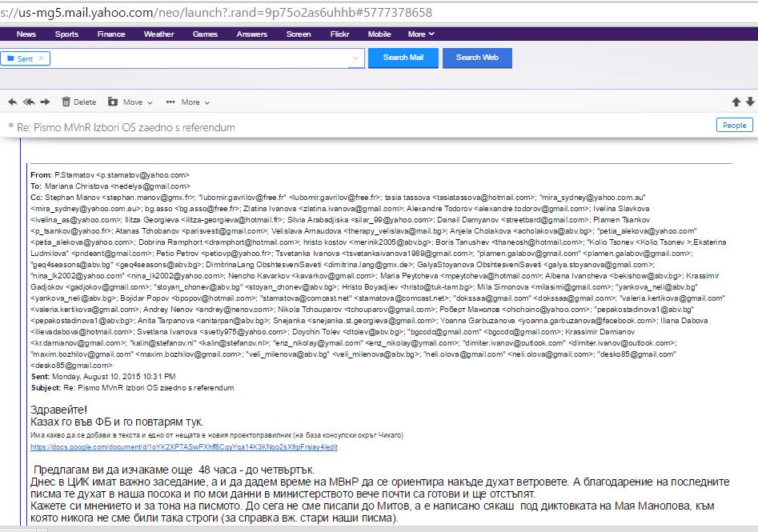Image resolution: width=758 pixels, height=532 pixels.
Task: Open News in the Yahoo navigation bar
Action: (26, 34)
